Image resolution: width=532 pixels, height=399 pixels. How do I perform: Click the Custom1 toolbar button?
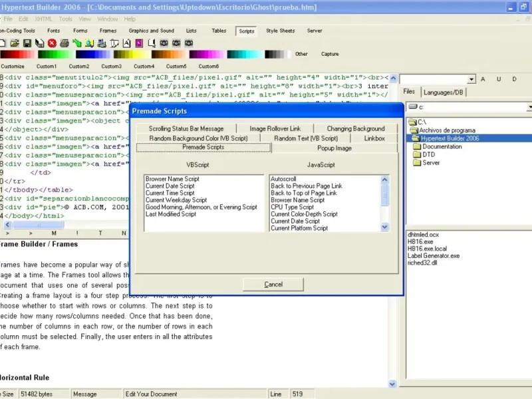pos(47,66)
